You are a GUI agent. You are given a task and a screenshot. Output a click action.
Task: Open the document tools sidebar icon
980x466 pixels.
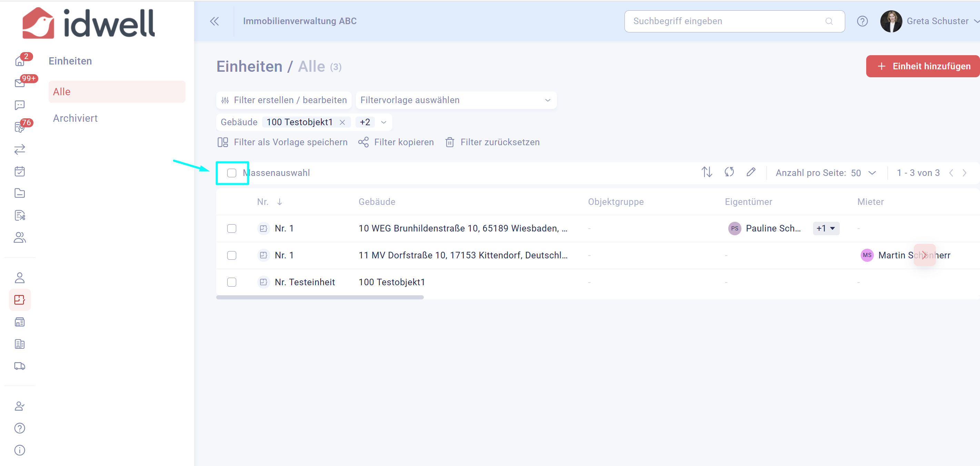20,215
